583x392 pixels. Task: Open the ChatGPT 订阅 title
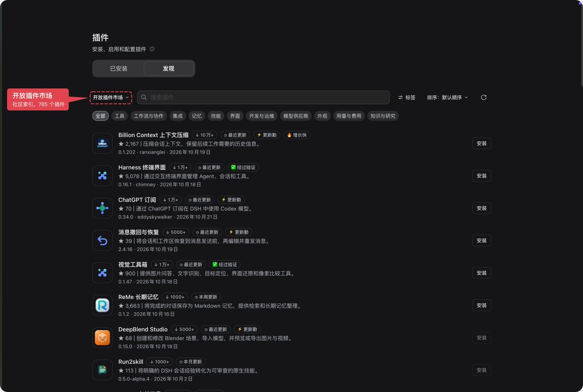click(x=137, y=200)
